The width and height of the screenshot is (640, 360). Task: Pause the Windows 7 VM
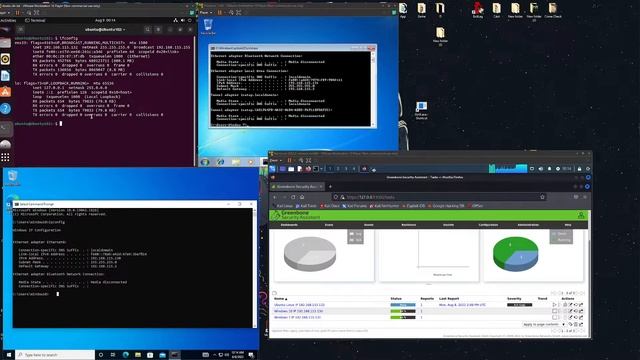pyautogui.click(x=220, y=13)
